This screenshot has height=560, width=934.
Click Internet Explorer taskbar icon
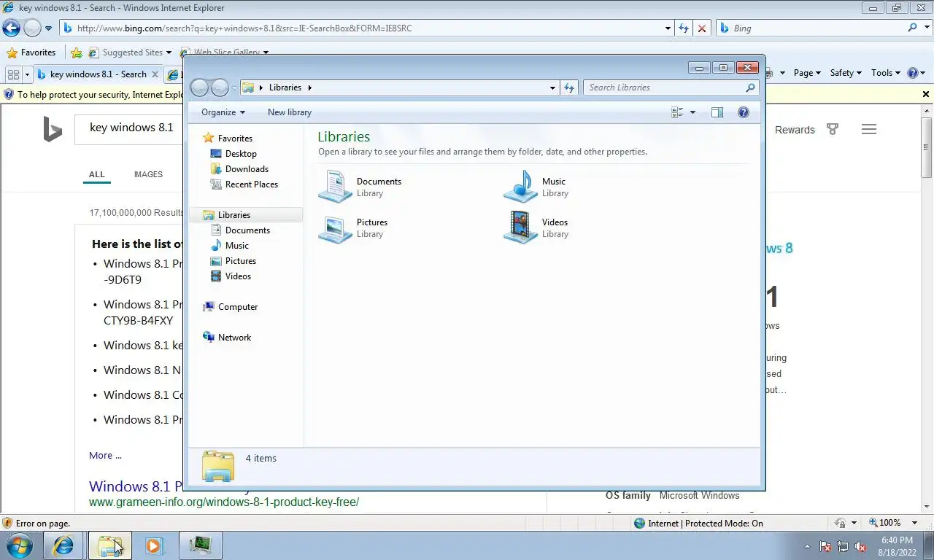pyautogui.click(x=63, y=545)
